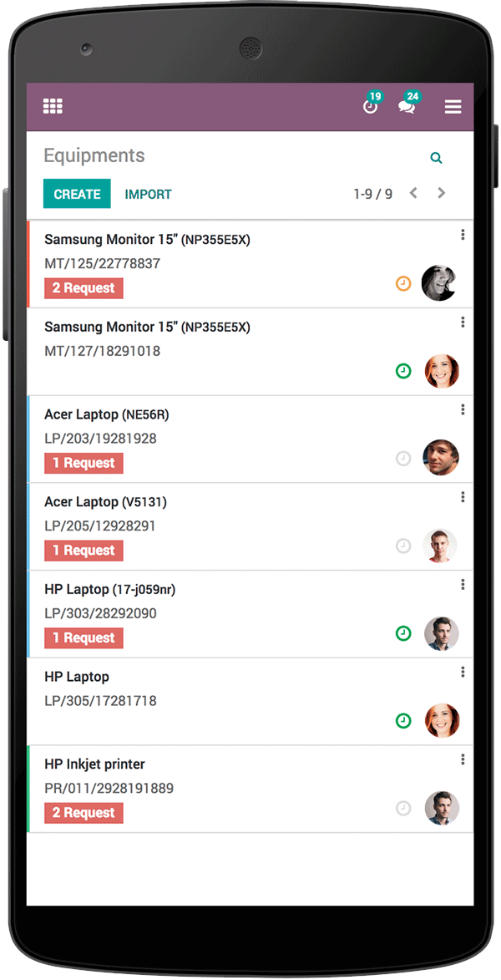
Task: Open kebab menu on first Samsung Monitor card
Action: click(x=463, y=235)
